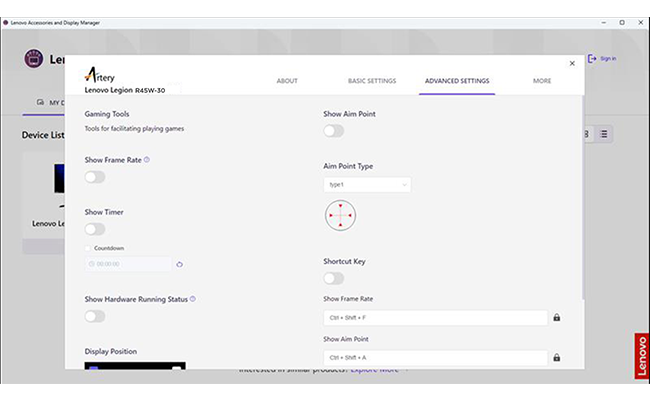Click the Sign in link

pyautogui.click(x=608, y=59)
